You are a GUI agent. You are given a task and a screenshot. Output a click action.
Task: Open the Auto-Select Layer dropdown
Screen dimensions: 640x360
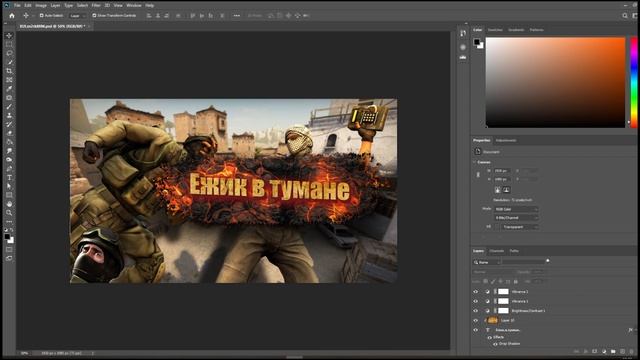pyautogui.click(x=78, y=16)
